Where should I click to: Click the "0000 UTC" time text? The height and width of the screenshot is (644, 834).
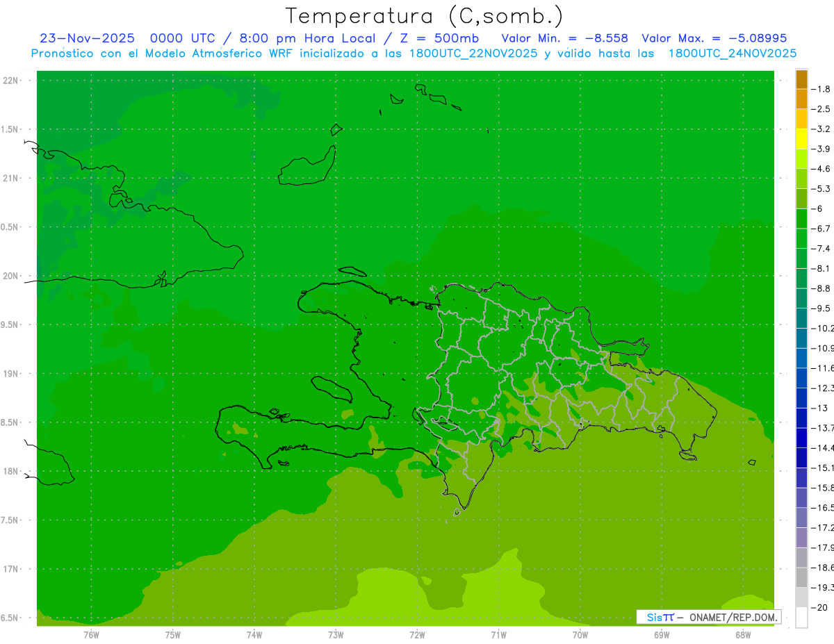(x=183, y=38)
